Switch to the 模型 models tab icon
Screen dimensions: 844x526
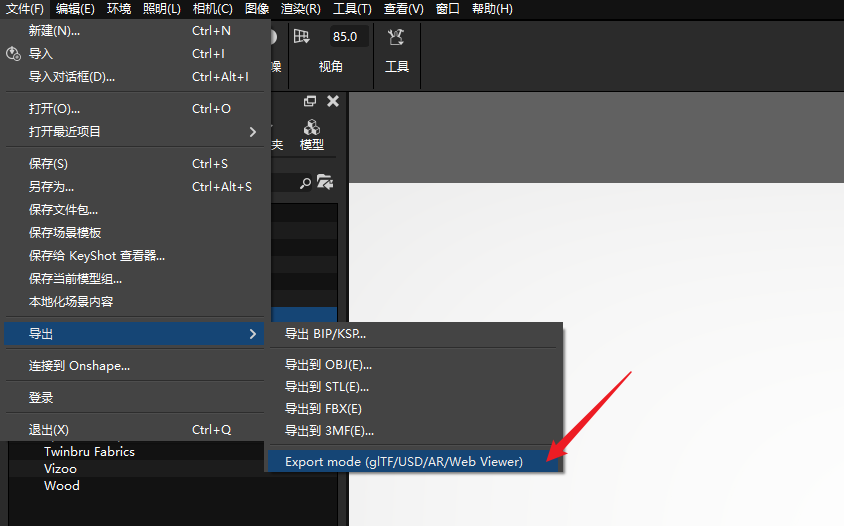tap(312, 128)
